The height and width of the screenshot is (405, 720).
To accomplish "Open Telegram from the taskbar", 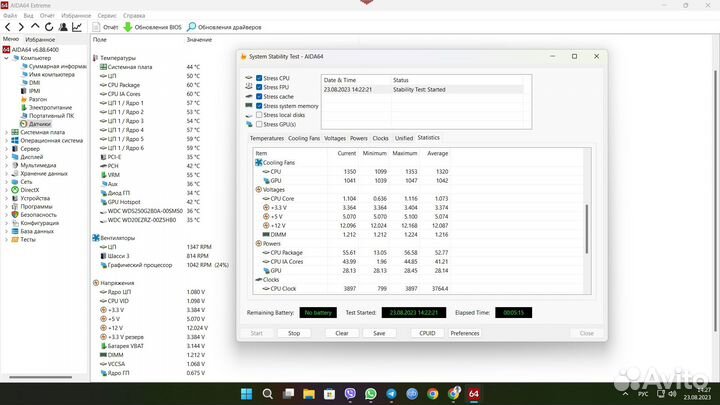I will 391,394.
